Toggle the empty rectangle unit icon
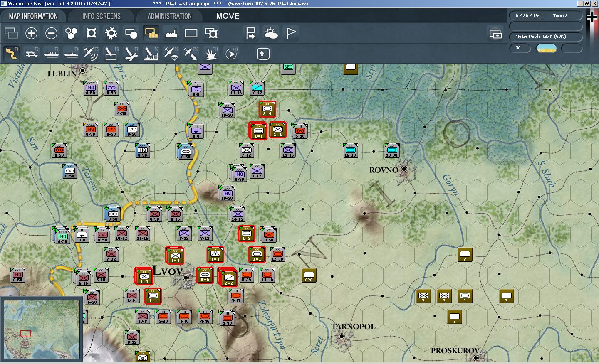 191,33
